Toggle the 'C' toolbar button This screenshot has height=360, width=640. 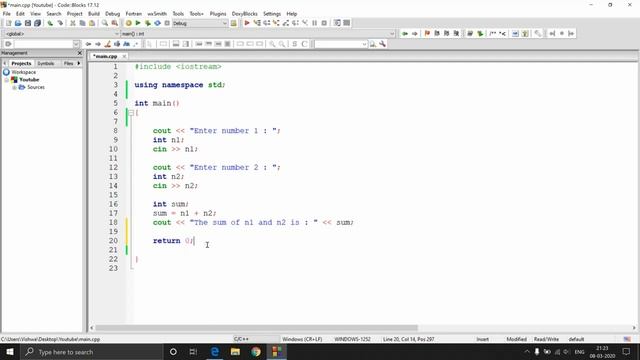304,44
